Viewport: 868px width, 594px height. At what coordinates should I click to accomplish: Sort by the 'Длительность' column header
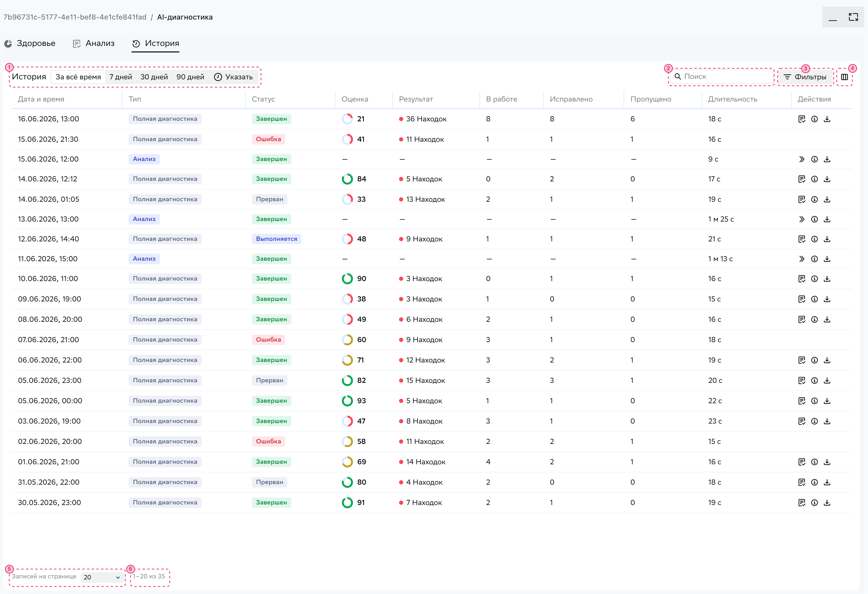pyautogui.click(x=732, y=99)
